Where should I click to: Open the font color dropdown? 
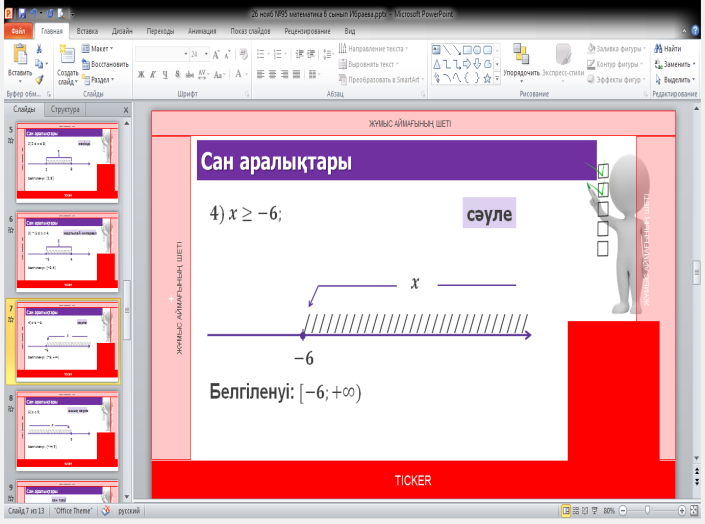tap(247, 74)
